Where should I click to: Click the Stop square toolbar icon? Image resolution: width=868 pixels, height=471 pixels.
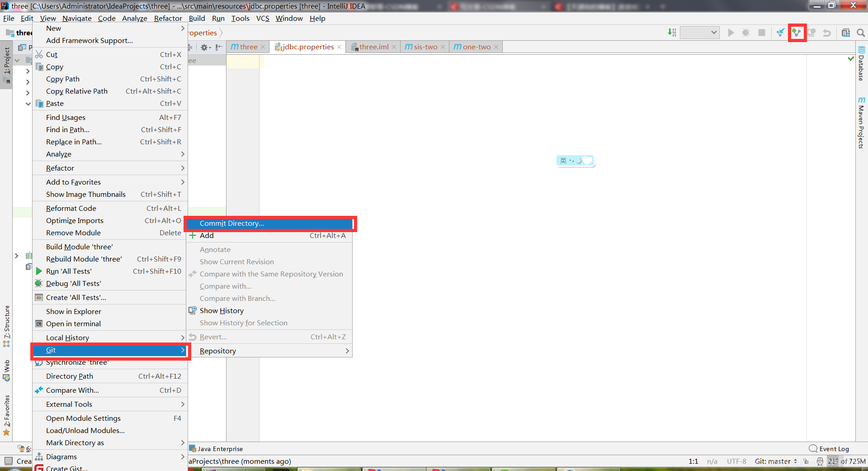[x=762, y=33]
